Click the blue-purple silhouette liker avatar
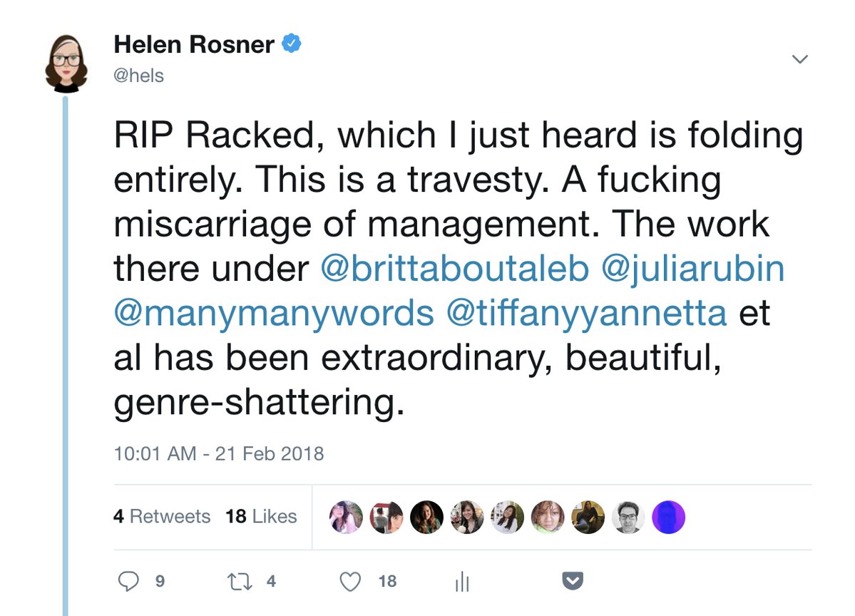Screen dimensions: 855x616 click(668, 517)
